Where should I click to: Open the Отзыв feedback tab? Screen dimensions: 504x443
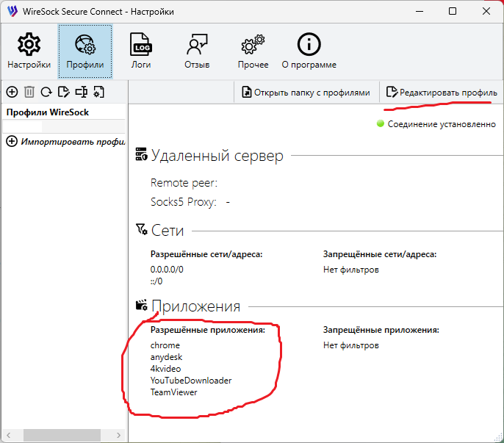pyautogui.click(x=197, y=51)
